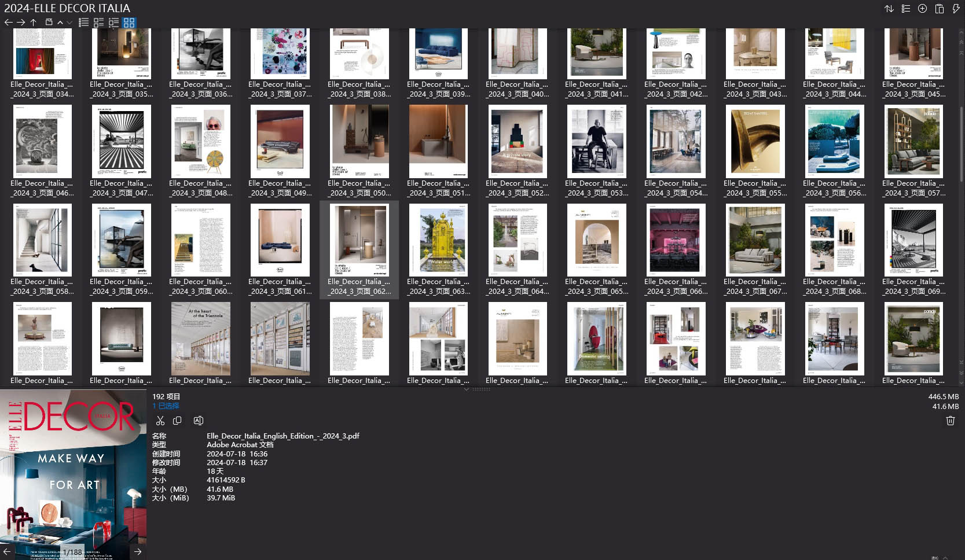Screen dimensions: 965x560
Task: Open the quick actions lightning icon
Action: tap(956, 9)
